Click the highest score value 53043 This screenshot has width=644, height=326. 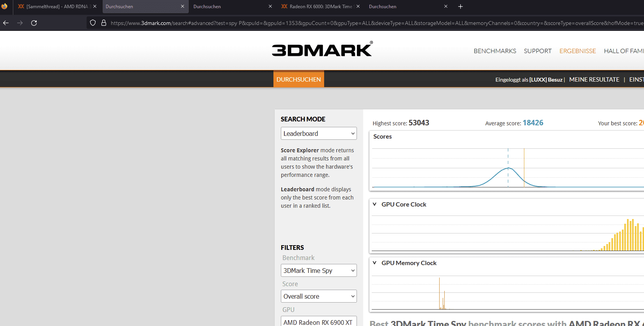tap(419, 123)
